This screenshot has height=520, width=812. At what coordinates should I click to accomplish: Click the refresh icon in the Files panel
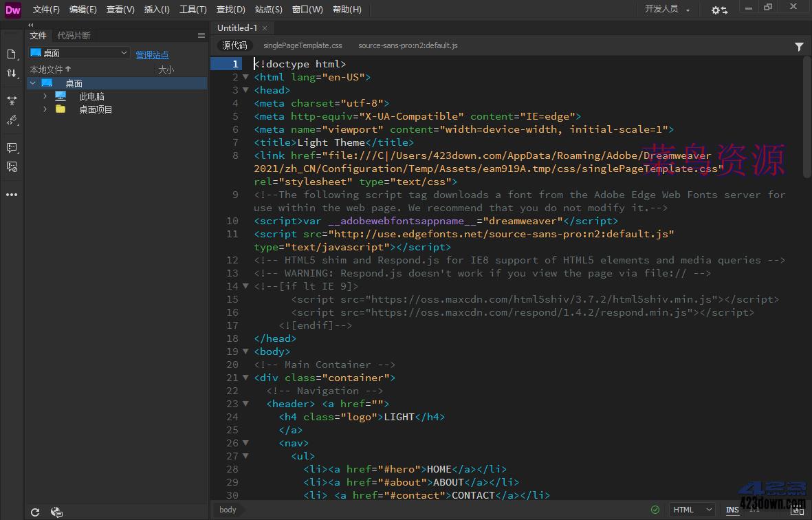pyautogui.click(x=34, y=512)
